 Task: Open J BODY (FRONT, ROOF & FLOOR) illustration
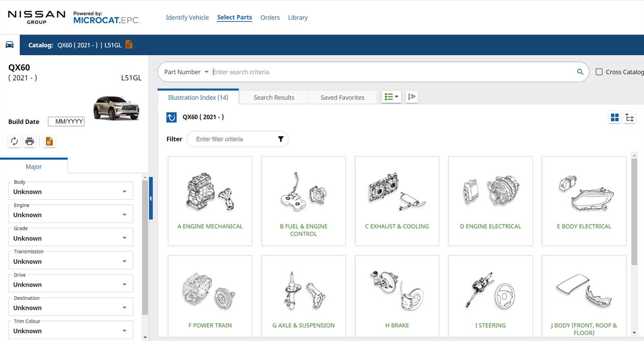coord(584,296)
